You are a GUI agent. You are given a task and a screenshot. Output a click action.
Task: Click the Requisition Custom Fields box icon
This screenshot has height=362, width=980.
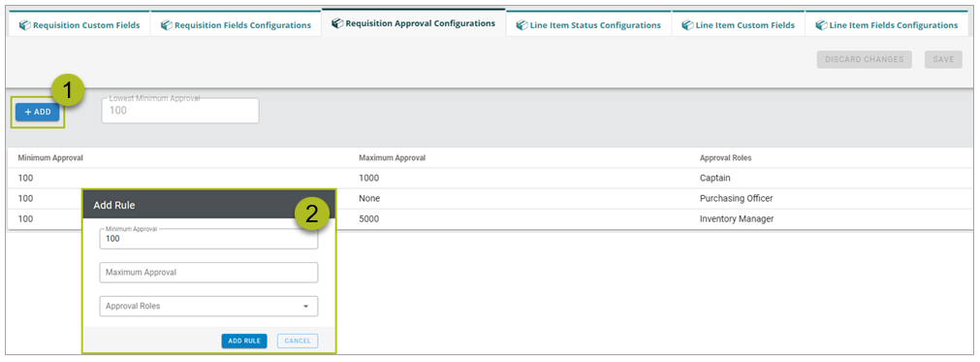[x=25, y=25]
